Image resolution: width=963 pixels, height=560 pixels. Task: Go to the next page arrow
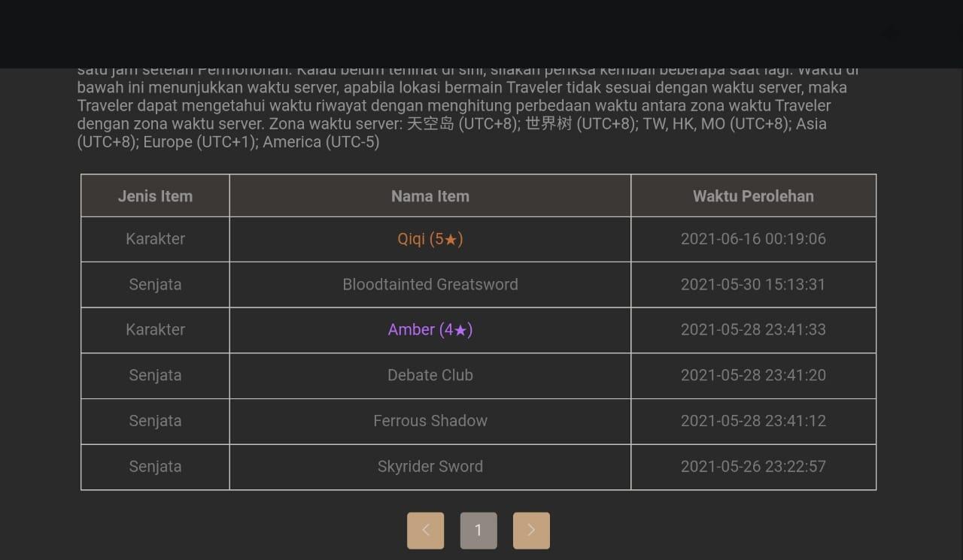pyautogui.click(x=531, y=531)
